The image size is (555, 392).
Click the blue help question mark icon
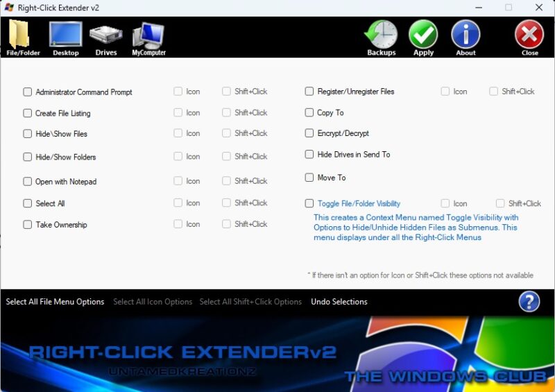[x=529, y=302]
